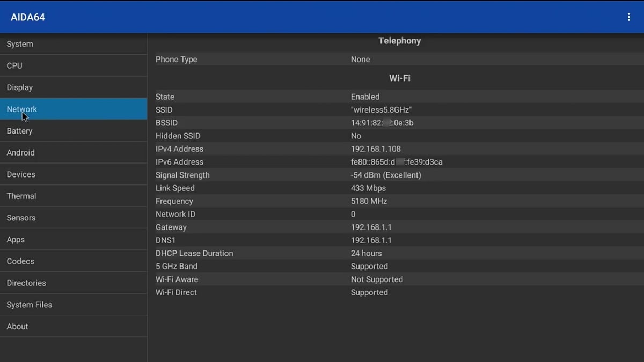
Task: Click the Phone Type row label
Action: point(176,60)
